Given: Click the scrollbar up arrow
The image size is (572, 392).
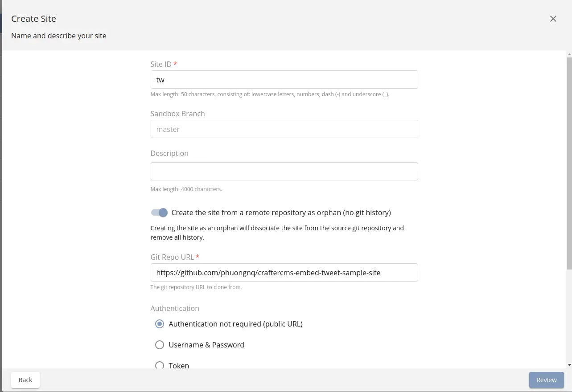Looking at the screenshot, I should tap(569, 54).
